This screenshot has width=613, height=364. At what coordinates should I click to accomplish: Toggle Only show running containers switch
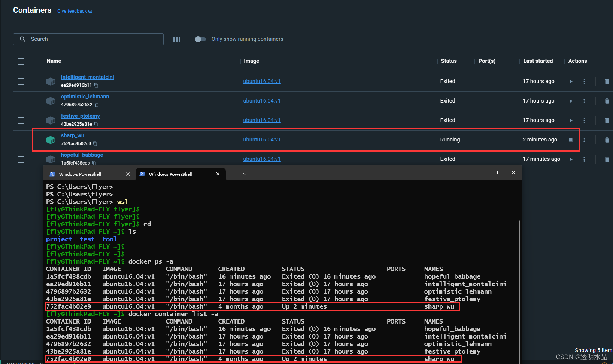coord(200,39)
